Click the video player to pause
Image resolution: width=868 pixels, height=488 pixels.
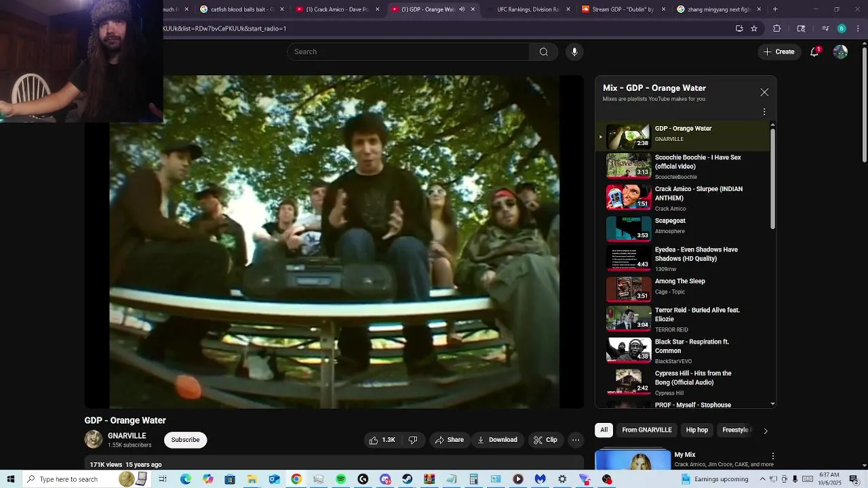pos(334,242)
